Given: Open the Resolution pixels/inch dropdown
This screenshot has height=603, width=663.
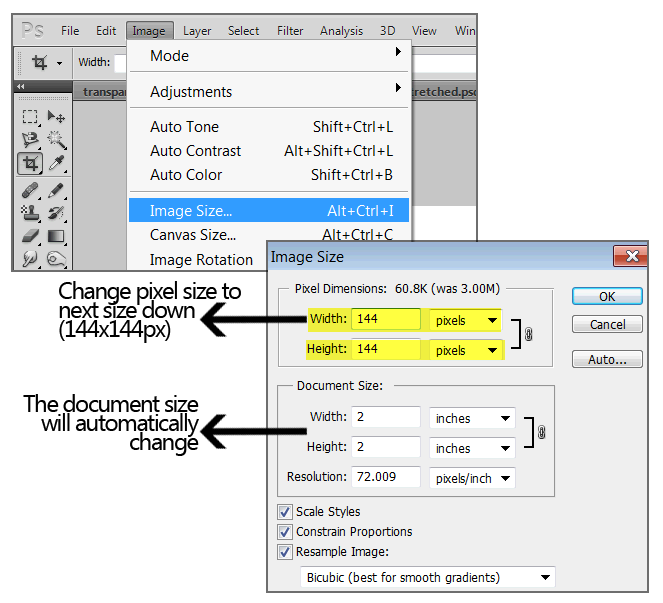Looking at the screenshot, I should [x=472, y=478].
